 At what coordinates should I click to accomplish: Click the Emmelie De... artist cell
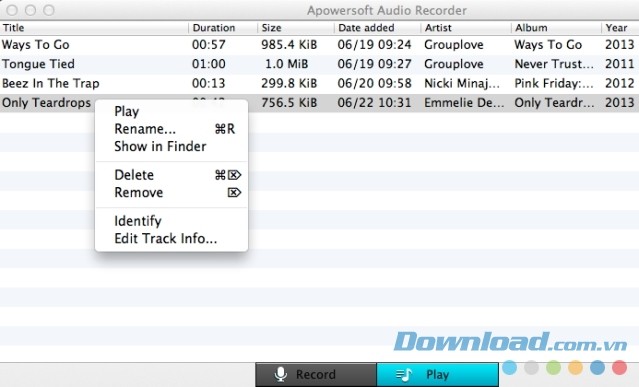tap(464, 103)
